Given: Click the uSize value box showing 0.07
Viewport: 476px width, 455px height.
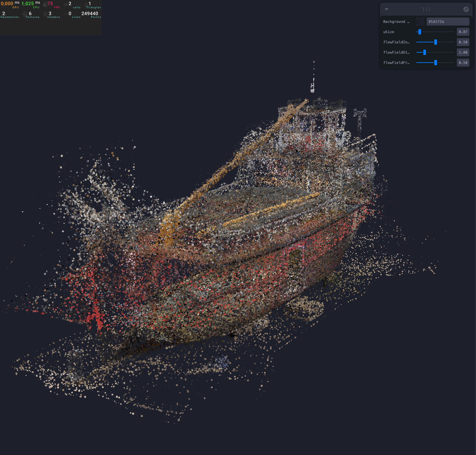Looking at the screenshot, I should coord(463,32).
